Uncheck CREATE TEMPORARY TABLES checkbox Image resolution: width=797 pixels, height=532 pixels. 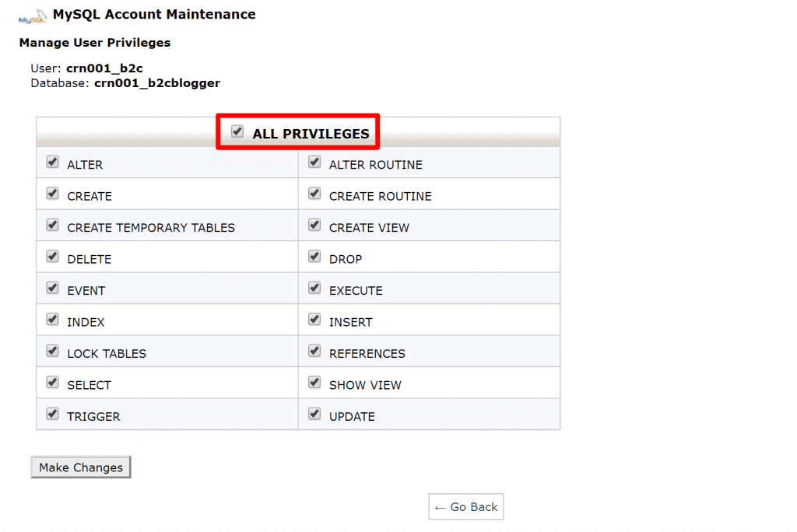pos(52,225)
